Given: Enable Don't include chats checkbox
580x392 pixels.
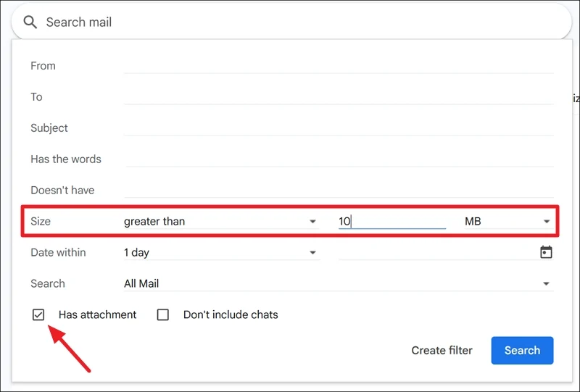Looking at the screenshot, I should pos(163,314).
